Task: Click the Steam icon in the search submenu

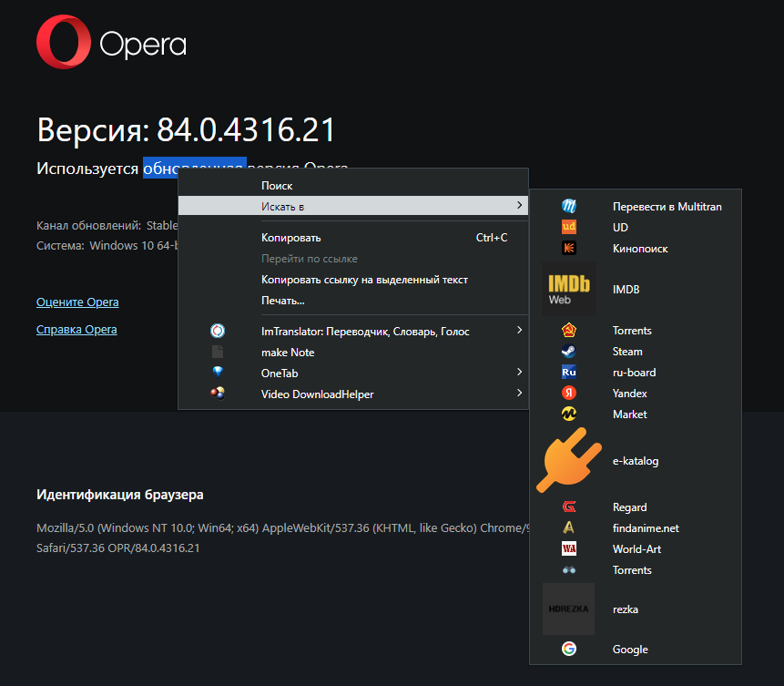Action: [569, 352]
